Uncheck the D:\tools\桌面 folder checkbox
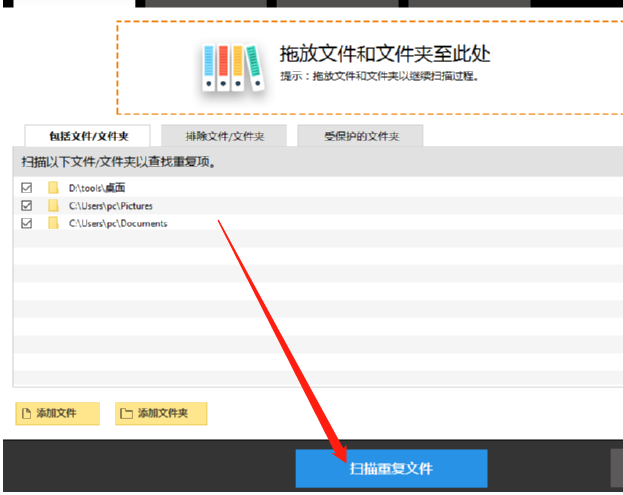The width and height of the screenshot is (623, 495). pos(26,188)
